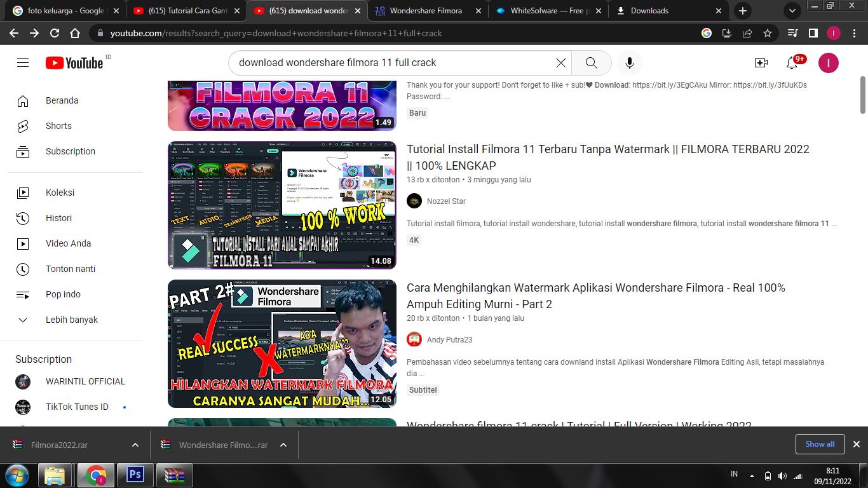Viewport: 868px width, 488px height.
Task: Start voice search with the microphone icon
Action: (629, 63)
